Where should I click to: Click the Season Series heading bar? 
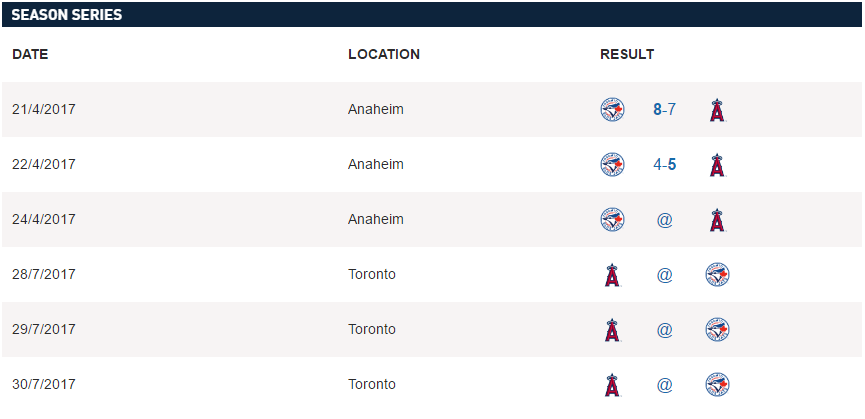[432, 14]
